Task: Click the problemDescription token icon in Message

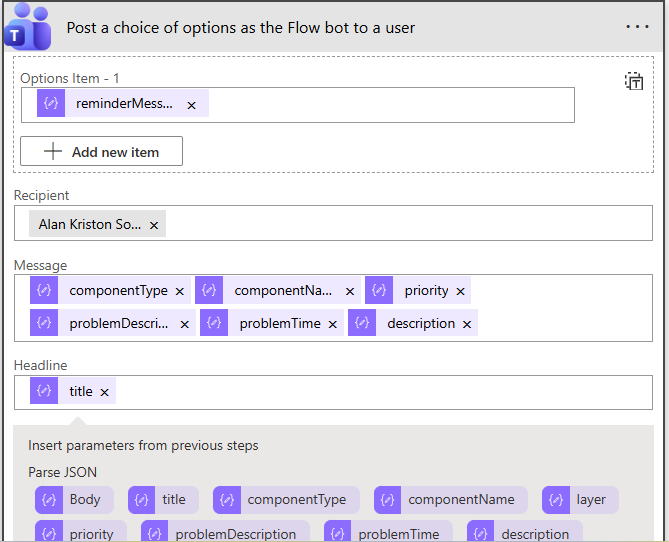Action: pyautogui.click(x=44, y=323)
